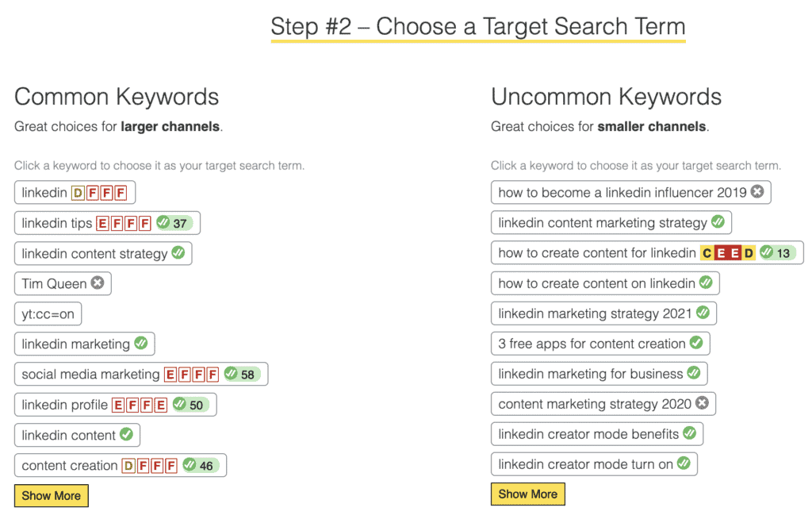Click gray X on content marketing strategy 2020
This screenshot has height=519, width=812.
(702, 404)
